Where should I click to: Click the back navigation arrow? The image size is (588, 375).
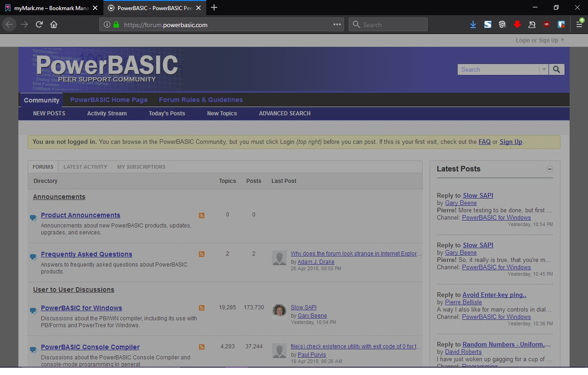click(9, 24)
